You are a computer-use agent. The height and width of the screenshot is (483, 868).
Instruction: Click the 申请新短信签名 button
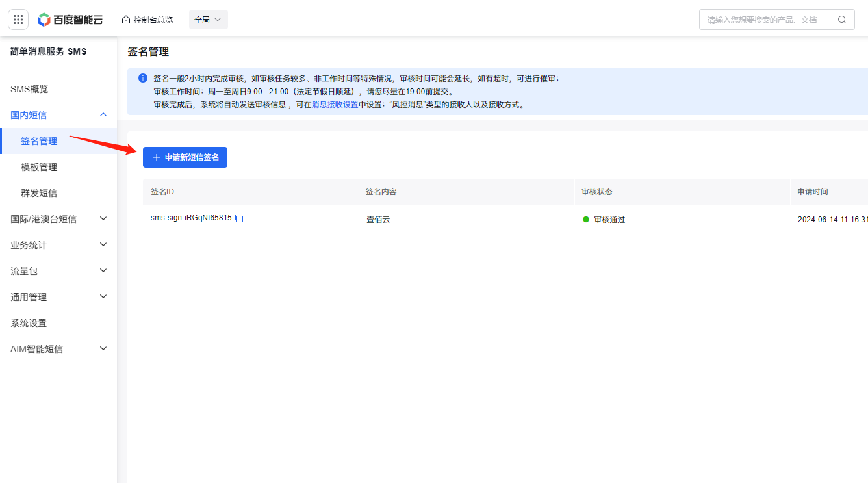pyautogui.click(x=185, y=157)
